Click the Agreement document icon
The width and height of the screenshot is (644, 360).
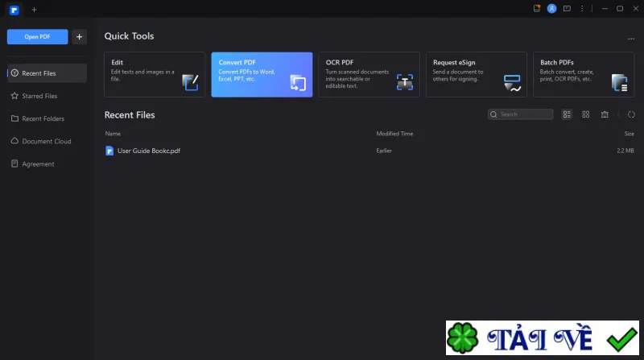(14, 163)
